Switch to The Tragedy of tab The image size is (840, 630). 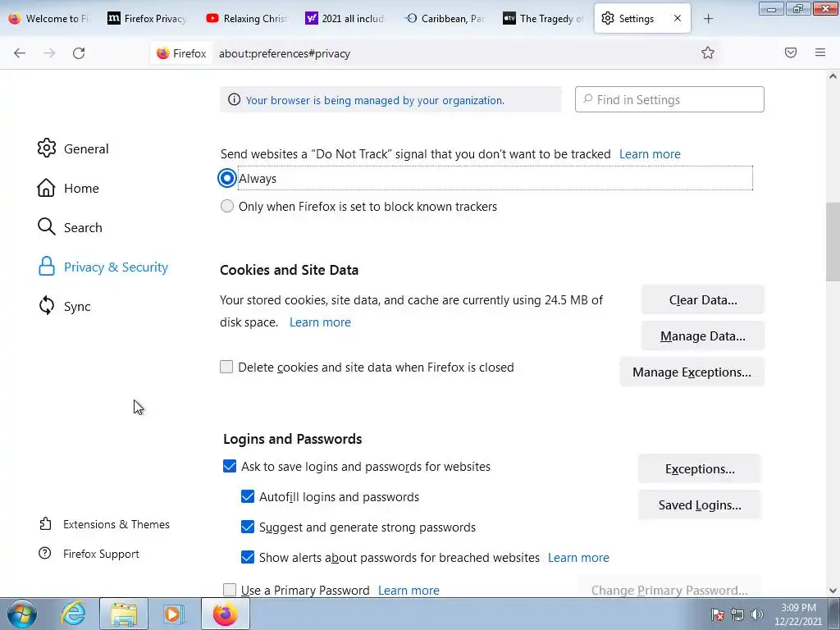[x=543, y=19]
